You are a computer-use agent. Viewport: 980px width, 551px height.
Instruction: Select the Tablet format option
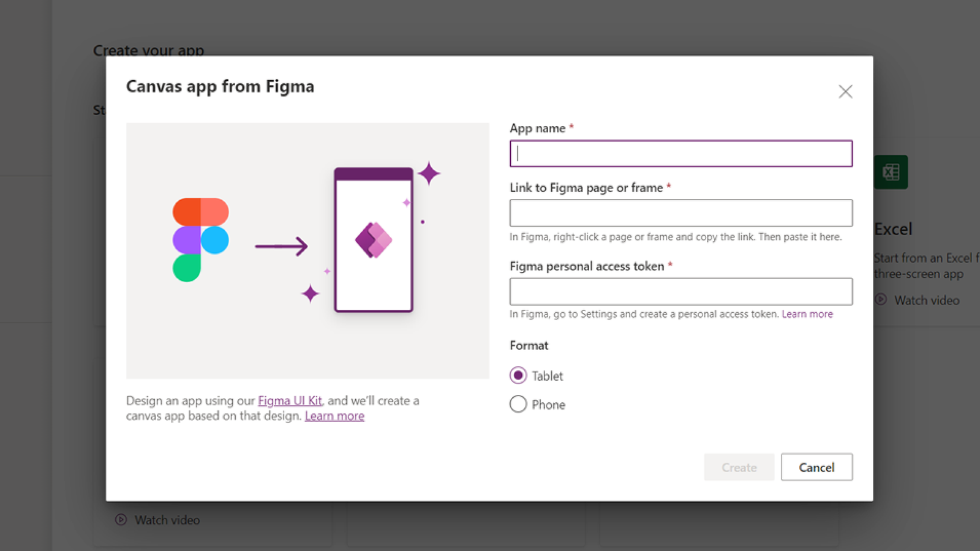pyautogui.click(x=518, y=375)
